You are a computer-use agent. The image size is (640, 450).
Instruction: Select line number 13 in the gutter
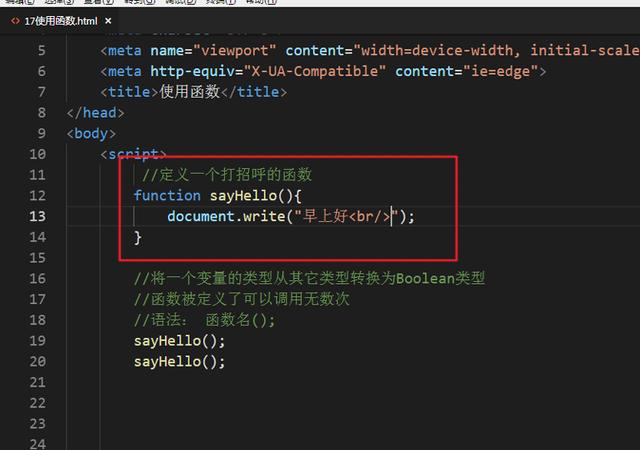[38, 216]
